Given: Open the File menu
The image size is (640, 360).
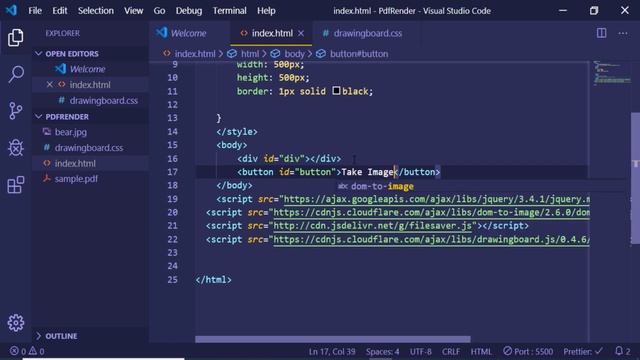Looking at the screenshot, I should [x=35, y=11].
